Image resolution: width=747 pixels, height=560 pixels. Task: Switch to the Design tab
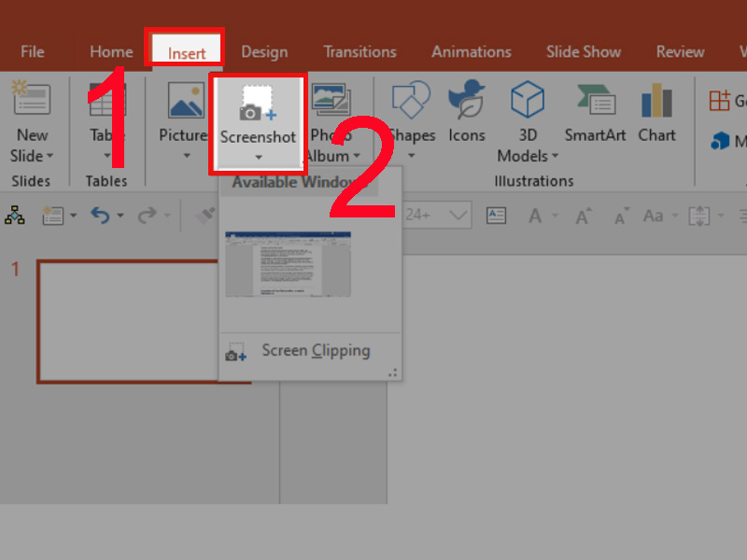[x=264, y=51]
